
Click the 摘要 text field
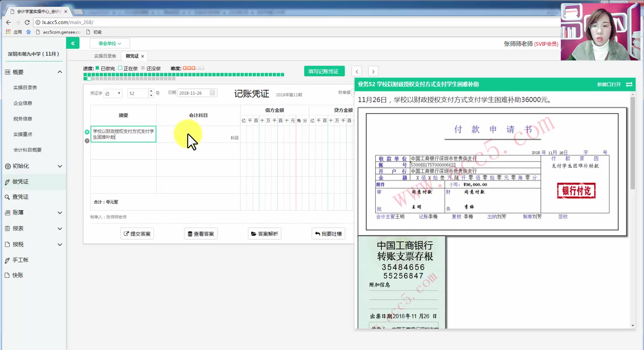point(123,134)
